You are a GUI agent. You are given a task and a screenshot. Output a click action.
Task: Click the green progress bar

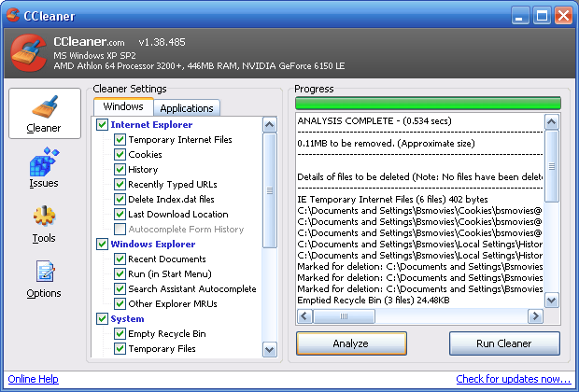[427, 104]
